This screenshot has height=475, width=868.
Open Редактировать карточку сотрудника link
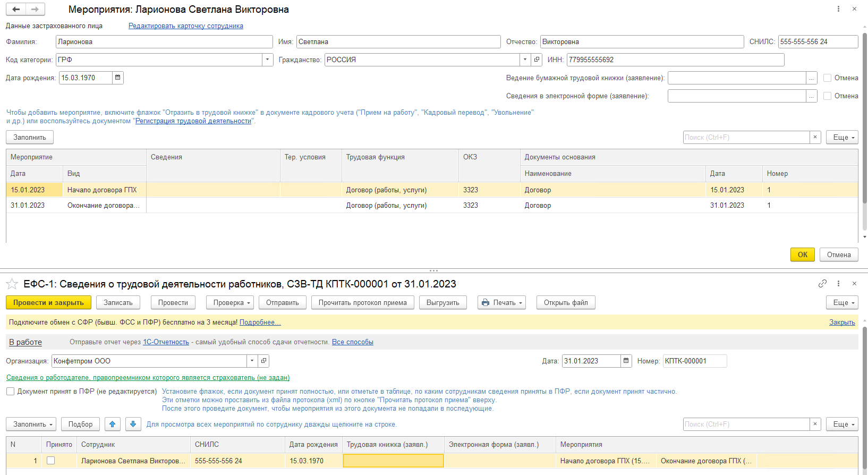[185, 26]
